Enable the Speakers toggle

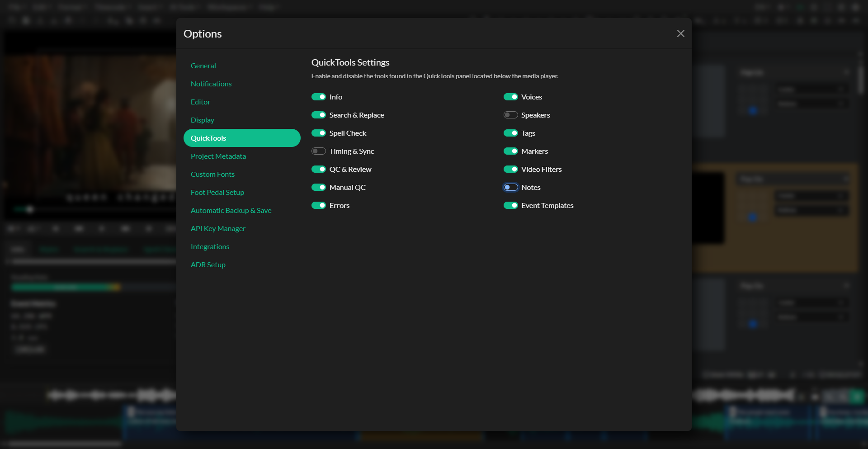[x=511, y=115]
